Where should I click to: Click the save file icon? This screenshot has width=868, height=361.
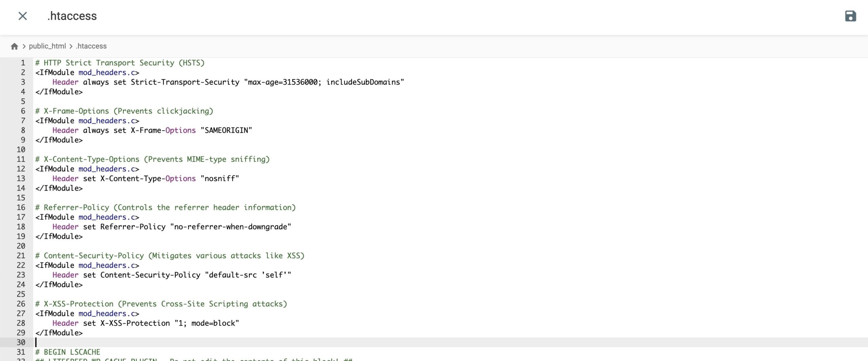(x=850, y=16)
